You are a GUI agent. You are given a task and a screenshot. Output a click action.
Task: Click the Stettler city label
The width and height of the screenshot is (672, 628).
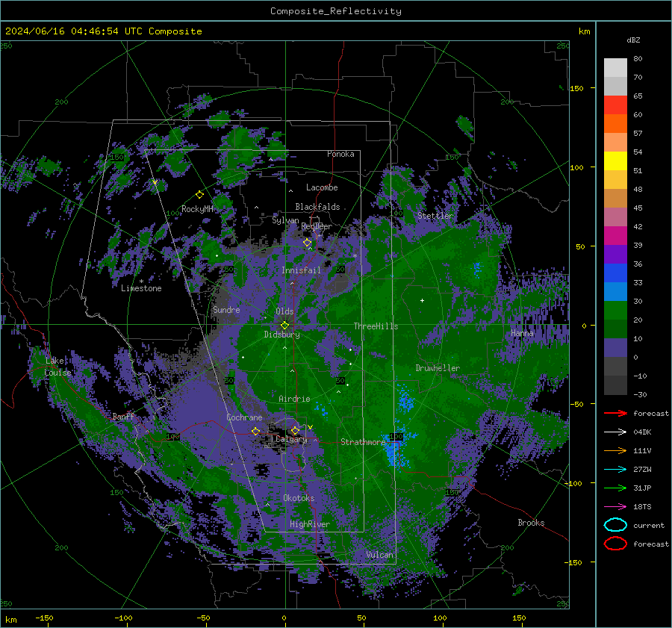(435, 216)
